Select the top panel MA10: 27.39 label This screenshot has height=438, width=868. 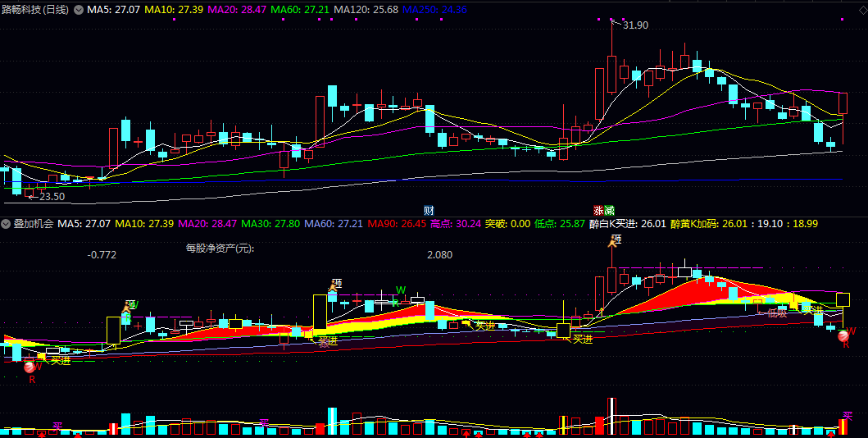[173, 10]
